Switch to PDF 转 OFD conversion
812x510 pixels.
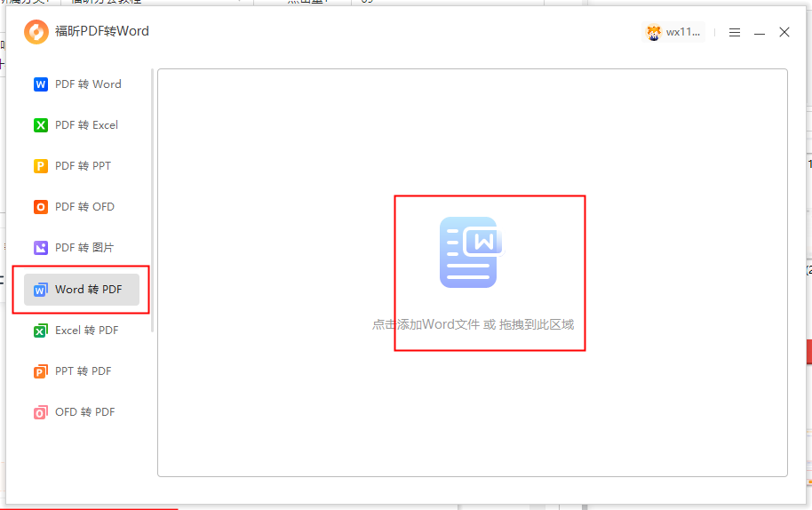pos(82,207)
